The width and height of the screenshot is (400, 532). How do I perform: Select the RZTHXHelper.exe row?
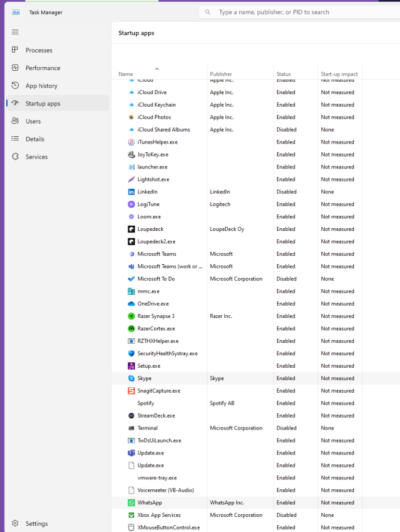pyautogui.click(x=255, y=341)
